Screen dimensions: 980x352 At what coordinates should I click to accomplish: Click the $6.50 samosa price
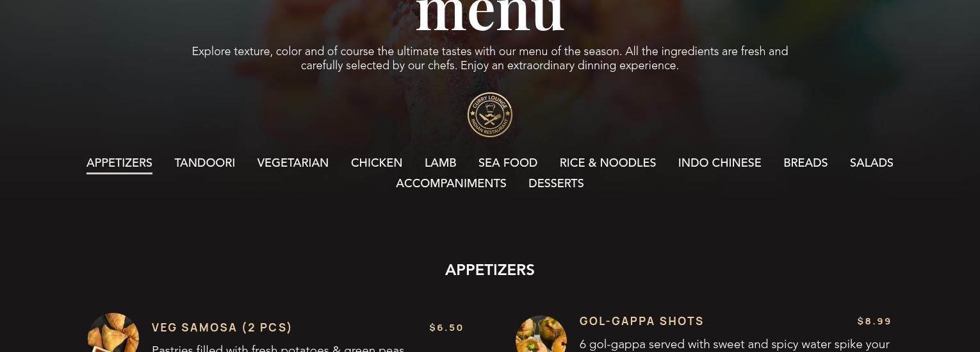(446, 328)
